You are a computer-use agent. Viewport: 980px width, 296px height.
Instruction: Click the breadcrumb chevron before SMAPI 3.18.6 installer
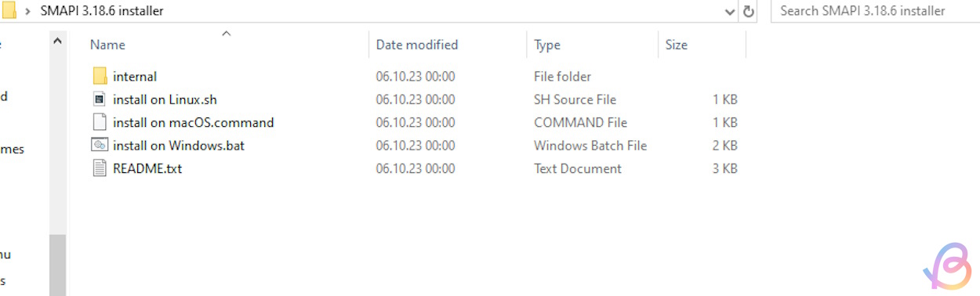[29, 11]
